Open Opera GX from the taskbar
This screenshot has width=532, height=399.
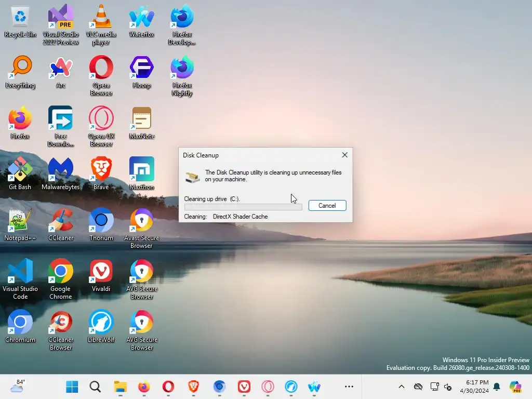tap(268, 387)
